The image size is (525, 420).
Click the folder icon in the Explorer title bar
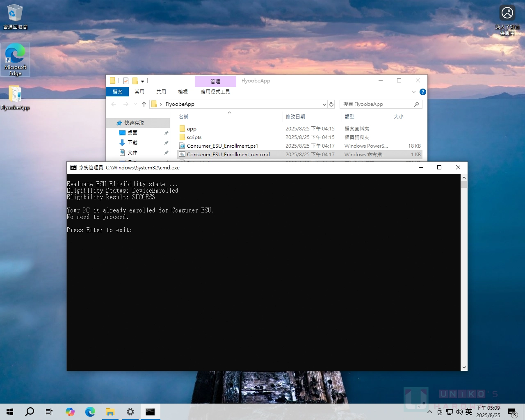coord(112,81)
